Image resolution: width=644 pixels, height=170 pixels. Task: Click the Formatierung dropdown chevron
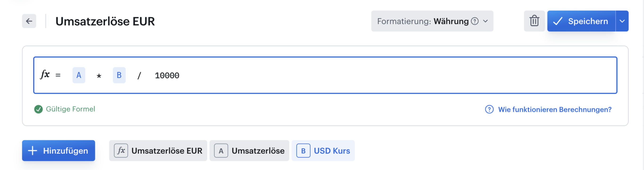coord(485,21)
